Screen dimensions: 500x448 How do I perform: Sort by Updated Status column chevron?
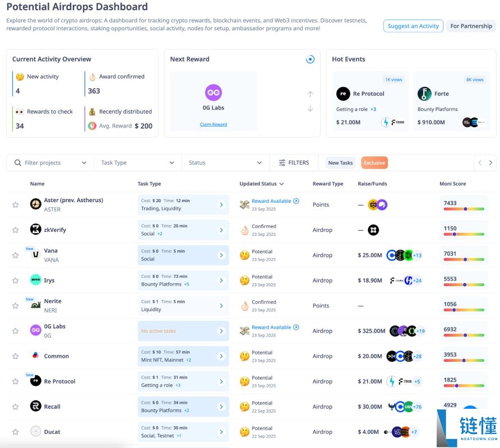tap(281, 184)
